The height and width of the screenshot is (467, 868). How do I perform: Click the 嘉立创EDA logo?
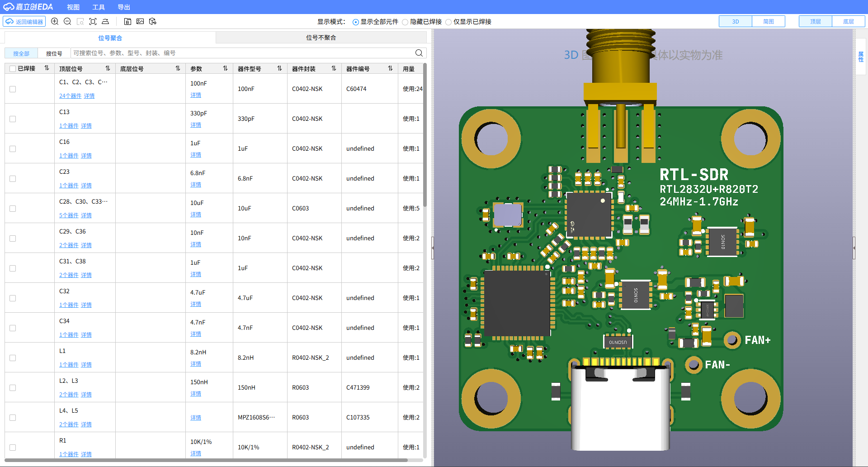28,7
